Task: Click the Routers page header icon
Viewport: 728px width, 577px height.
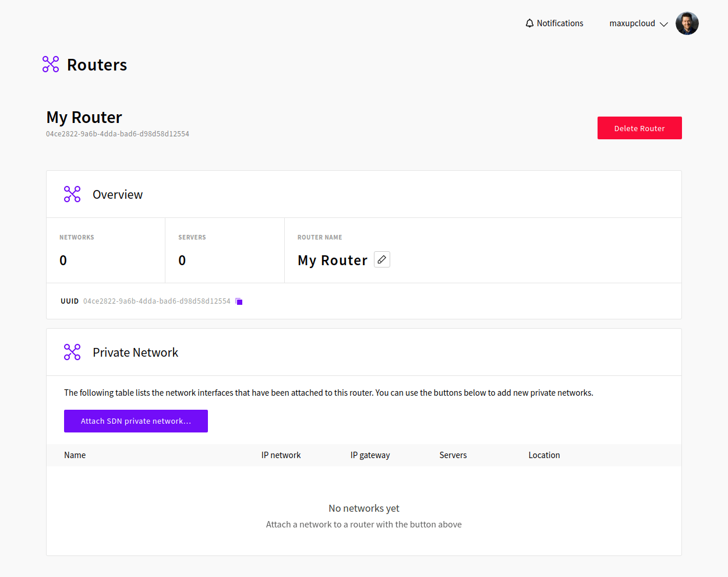Action: [x=51, y=64]
